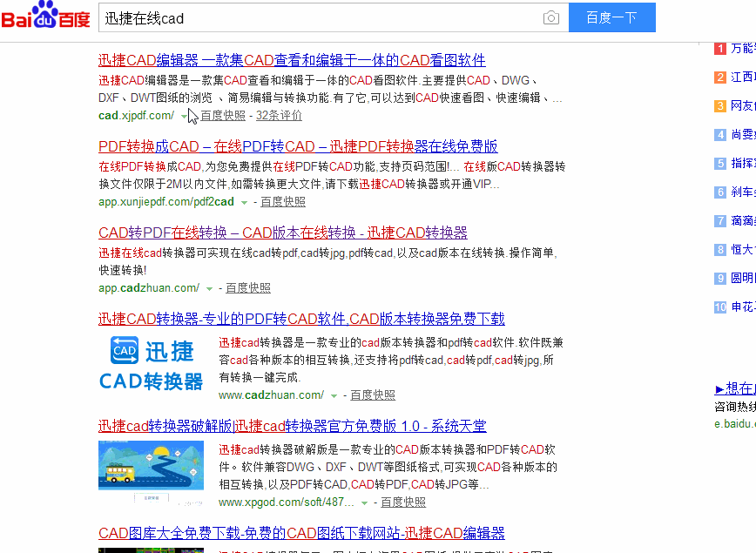This screenshot has height=553, width=756.
Task: Open 百度快照 for cad.xjpdf.com result
Action: pyautogui.click(x=223, y=116)
